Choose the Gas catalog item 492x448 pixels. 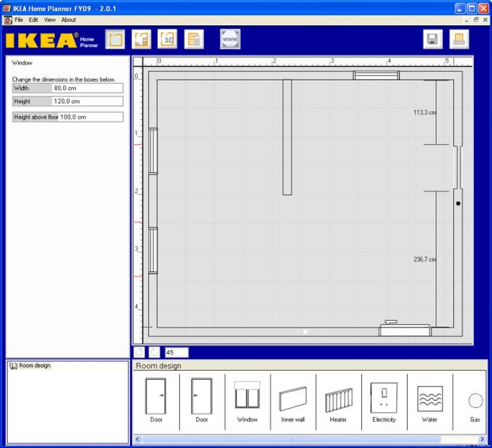(476, 407)
